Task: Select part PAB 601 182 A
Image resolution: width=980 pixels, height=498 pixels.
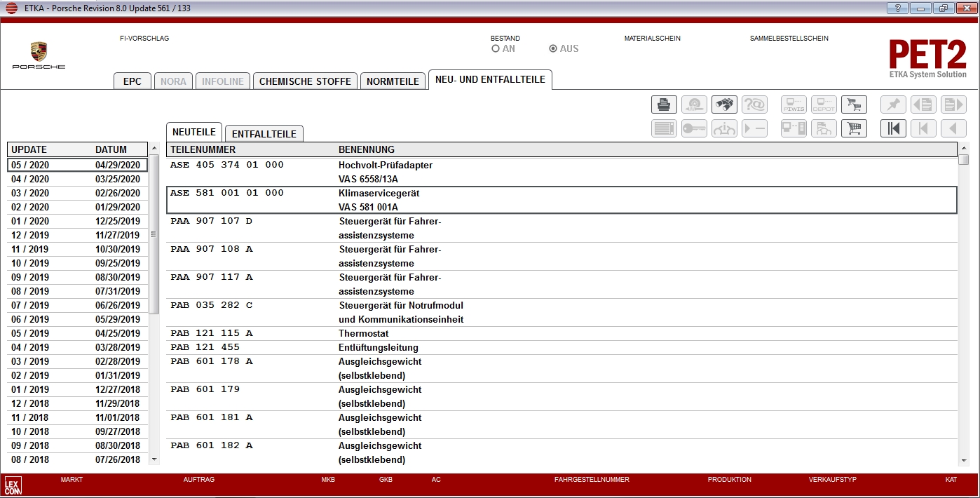Action: (x=562, y=452)
